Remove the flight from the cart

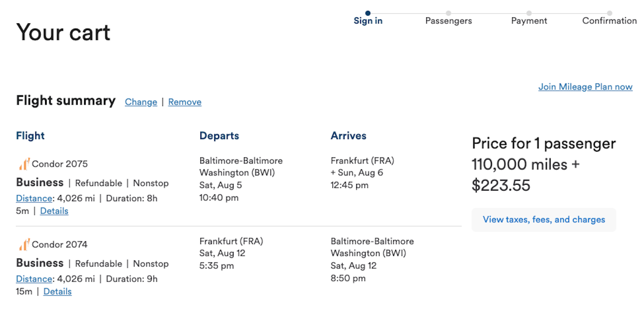(x=184, y=102)
